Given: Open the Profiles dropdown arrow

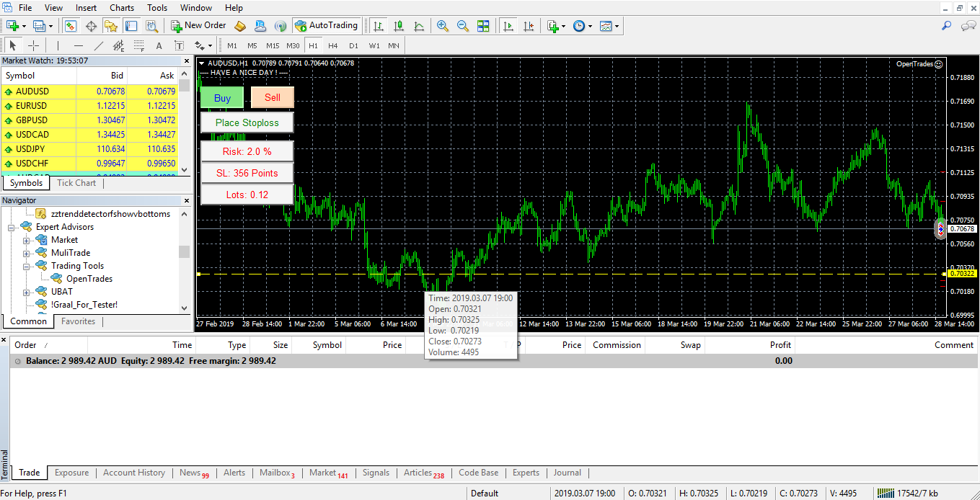Looking at the screenshot, I should (51, 26).
